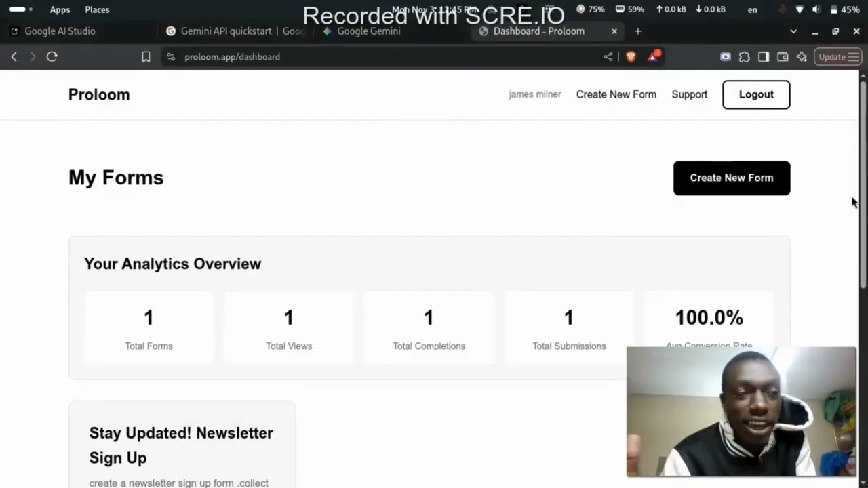Click the browser forward arrow
Screen dimensions: 868x488
(32, 57)
